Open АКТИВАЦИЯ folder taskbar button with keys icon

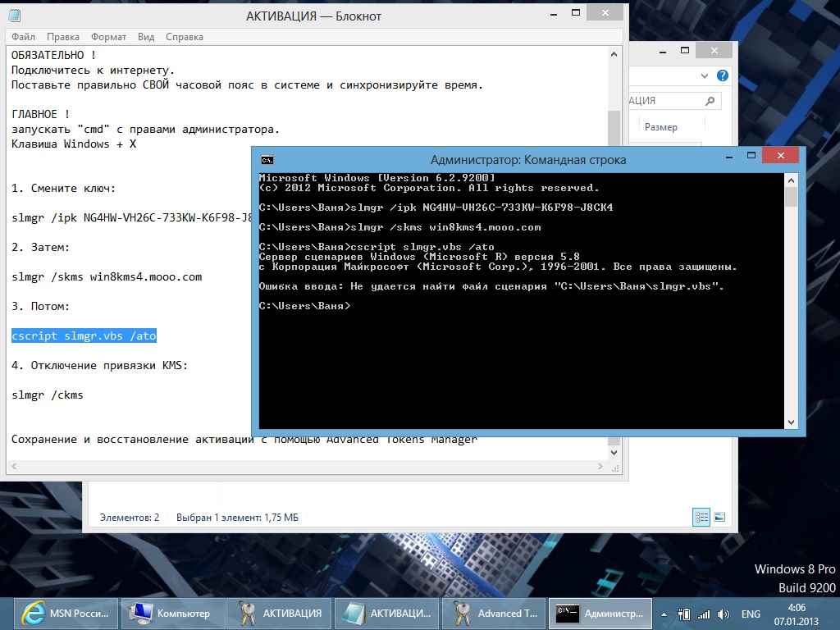(x=280, y=614)
